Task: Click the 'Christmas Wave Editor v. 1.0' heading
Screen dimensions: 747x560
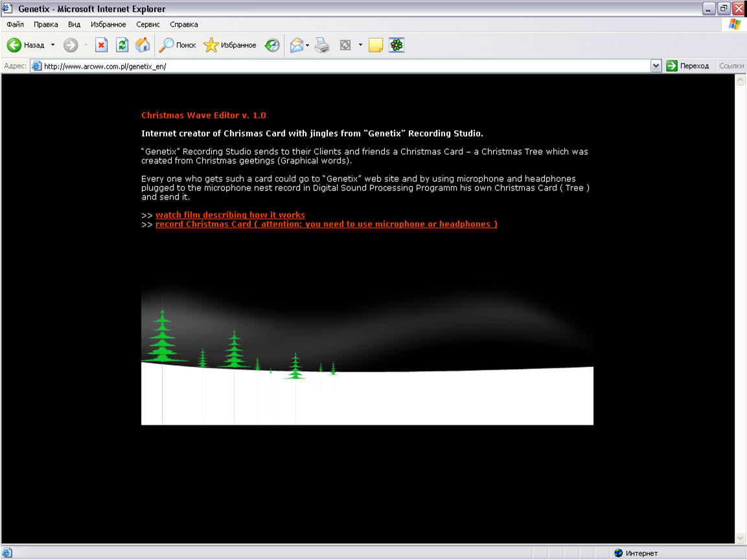Action: pyautogui.click(x=203, y=115)
